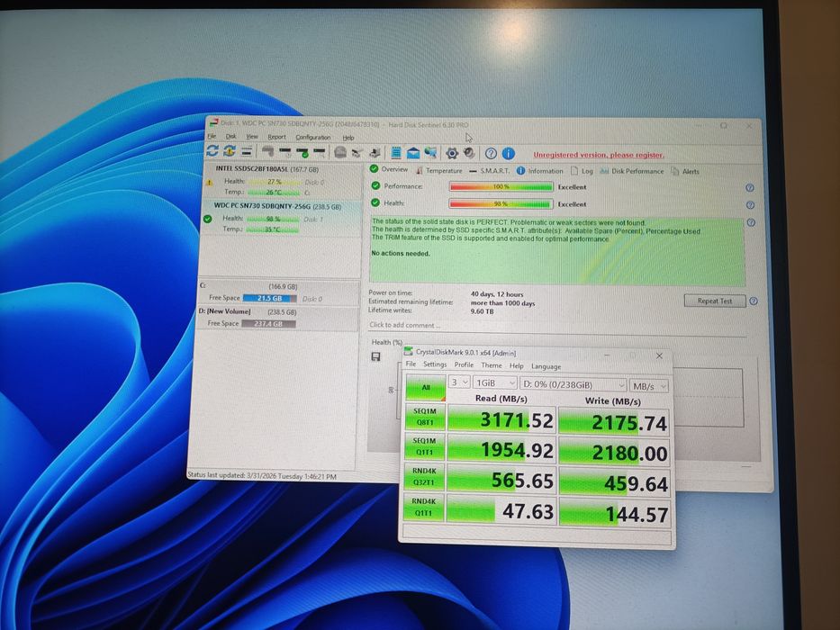The image size is (840, 630).
Task: Click the disk icon with green check in the toolbar
Action: pos(303,153)
